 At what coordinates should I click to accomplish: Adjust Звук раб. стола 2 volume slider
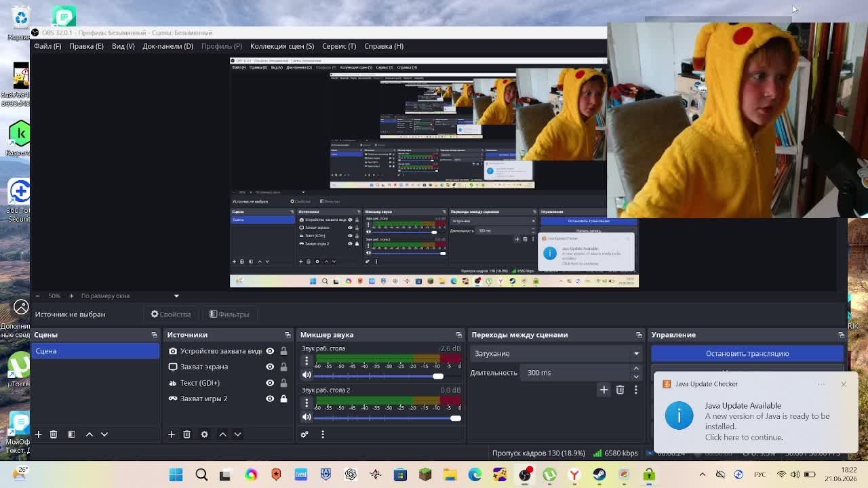click(x=387, y=418)
